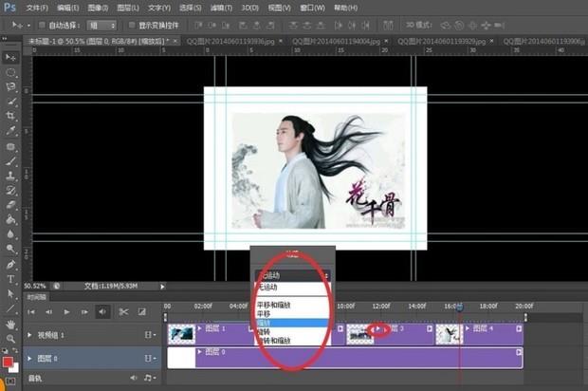Open the 图层(L) menu
The width and height of the screenshot is (588, 391).
(x=128, y=8)
